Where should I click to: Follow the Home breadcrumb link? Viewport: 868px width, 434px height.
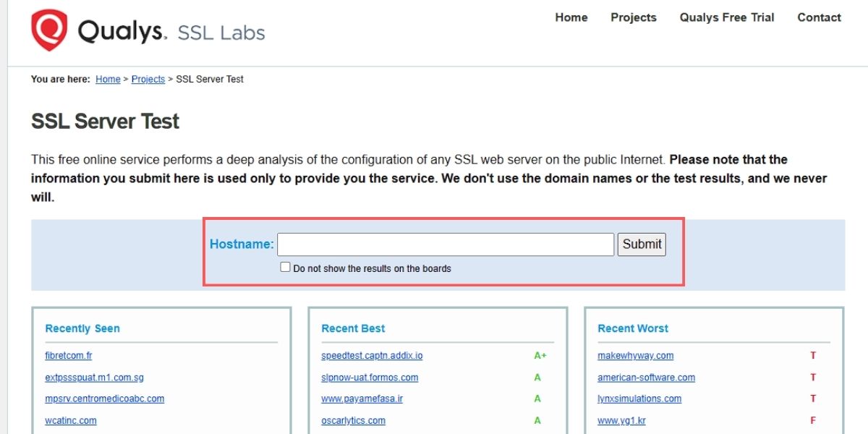tap(108, 80)
